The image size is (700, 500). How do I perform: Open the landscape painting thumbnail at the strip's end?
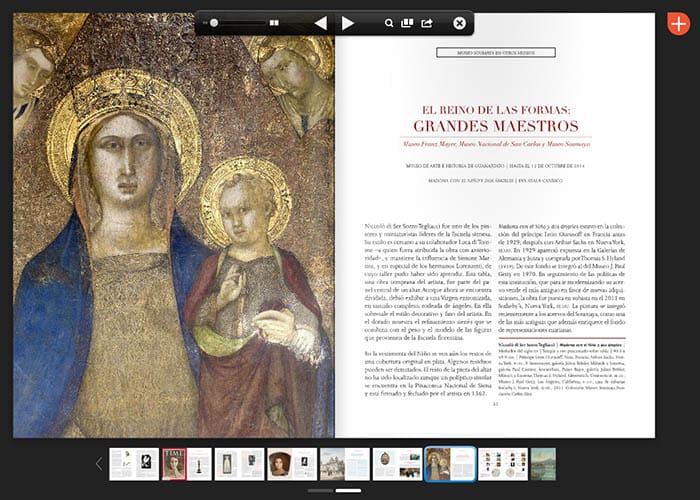(543, 464)
